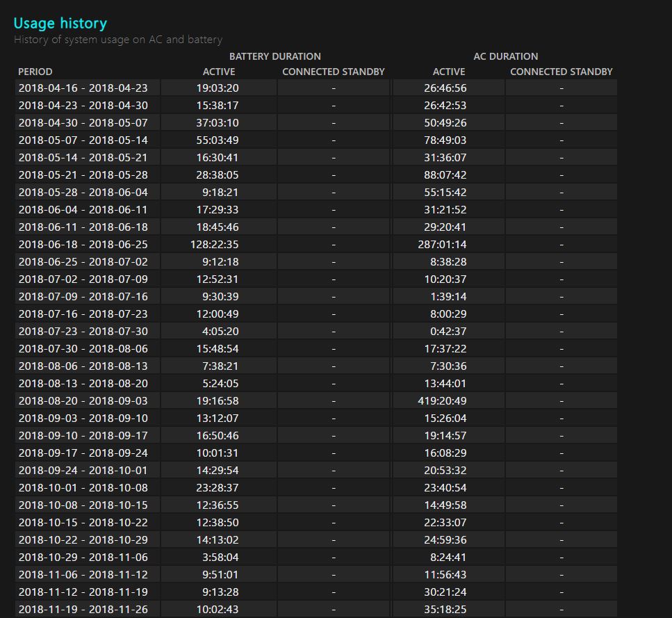Select period 2018-10-15 - 2018-10-22
Viewport: 672px width, 618px height.
[83, 523]
